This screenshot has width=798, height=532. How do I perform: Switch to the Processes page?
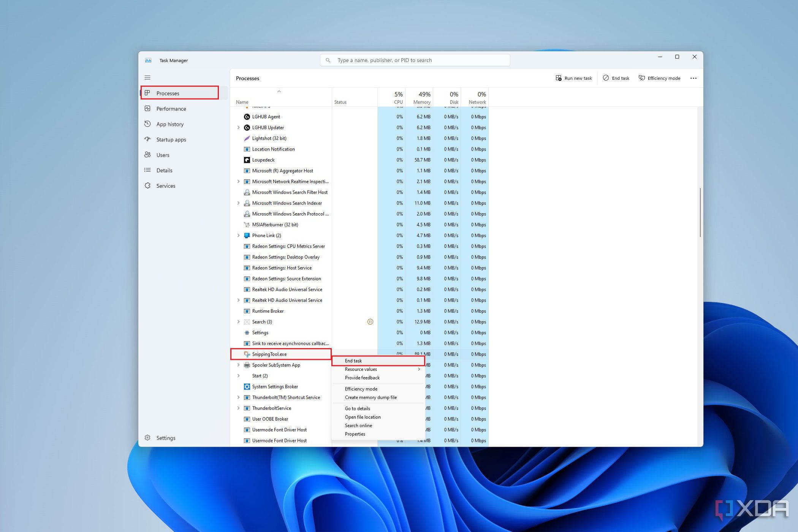[184, 93]
